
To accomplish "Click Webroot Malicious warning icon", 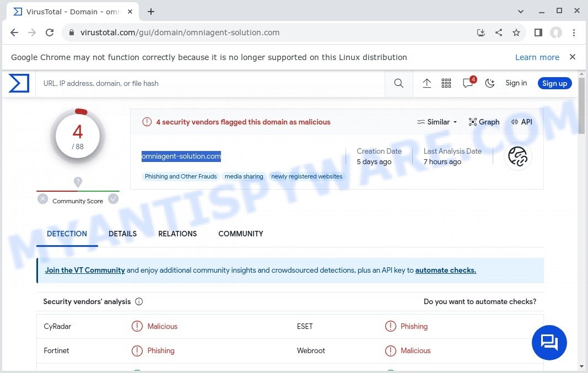I will (390, 350).
